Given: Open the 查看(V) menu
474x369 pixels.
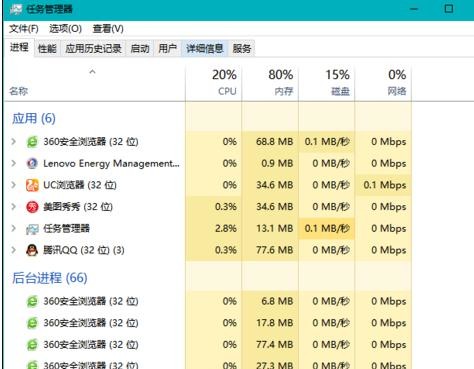Looking at the screenshot, I should coord(108,29).
